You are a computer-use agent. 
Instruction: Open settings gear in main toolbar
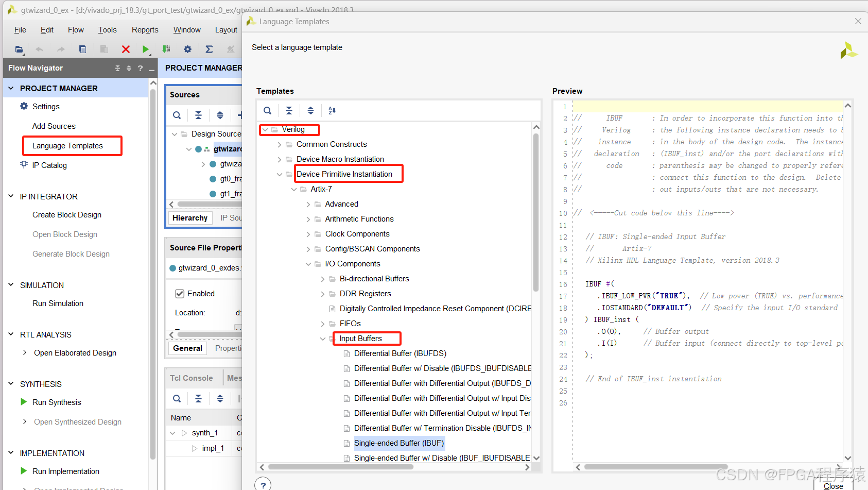tap(187, 49)
